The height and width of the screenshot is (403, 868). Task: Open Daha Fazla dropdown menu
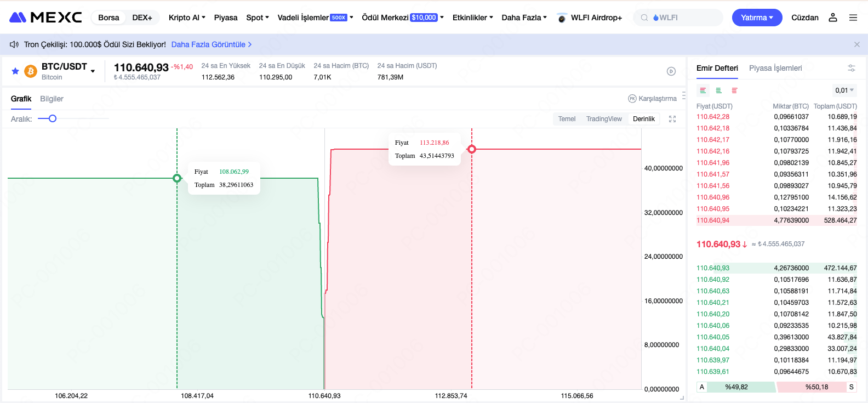(x=524, y=18)
